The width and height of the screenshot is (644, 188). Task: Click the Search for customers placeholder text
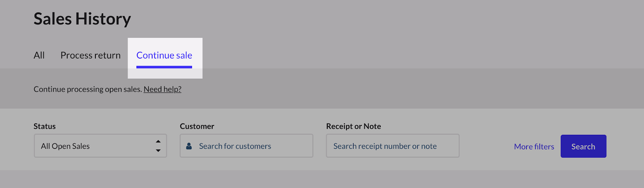click(x=235, y=146)
